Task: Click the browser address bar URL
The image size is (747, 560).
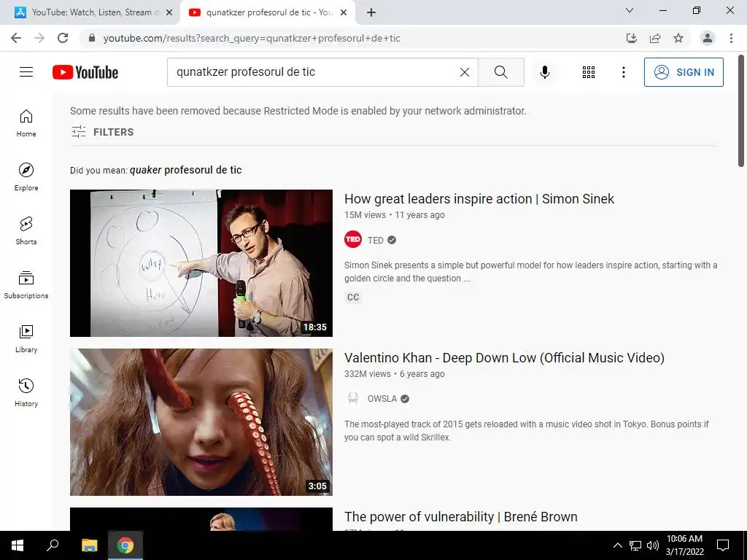Action: click(x=252, y=38)
